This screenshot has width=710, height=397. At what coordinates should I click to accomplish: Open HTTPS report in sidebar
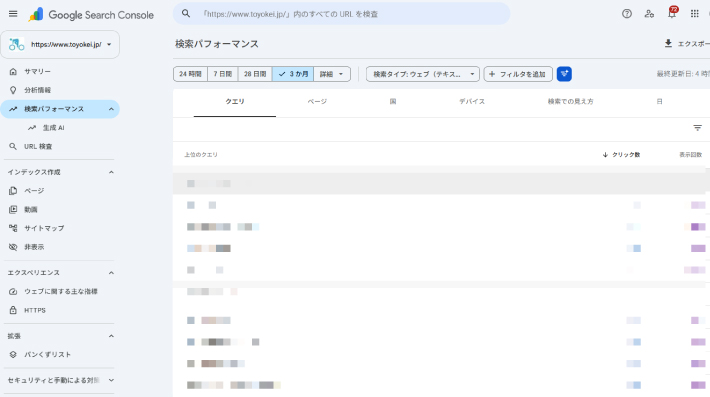tap(60, 310)
